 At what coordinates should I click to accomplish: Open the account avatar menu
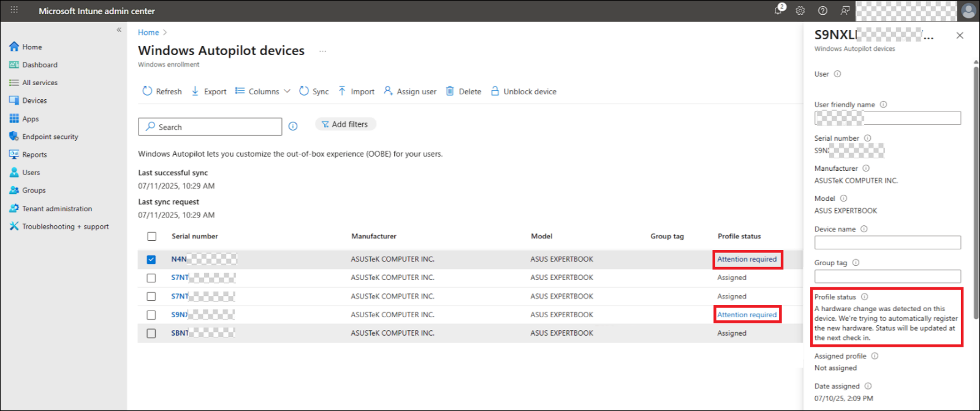click(969, 11)
